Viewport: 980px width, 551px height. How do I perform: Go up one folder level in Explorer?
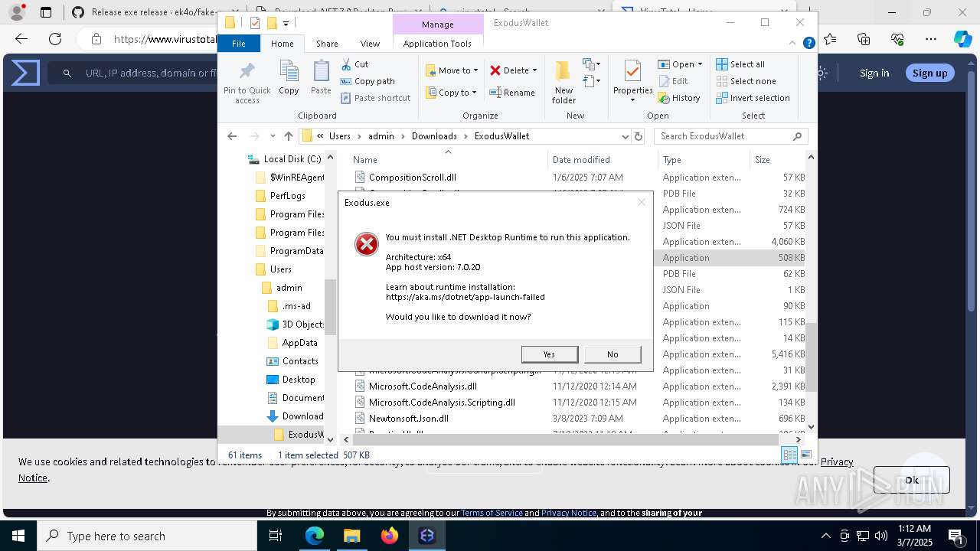pos(288,136)
